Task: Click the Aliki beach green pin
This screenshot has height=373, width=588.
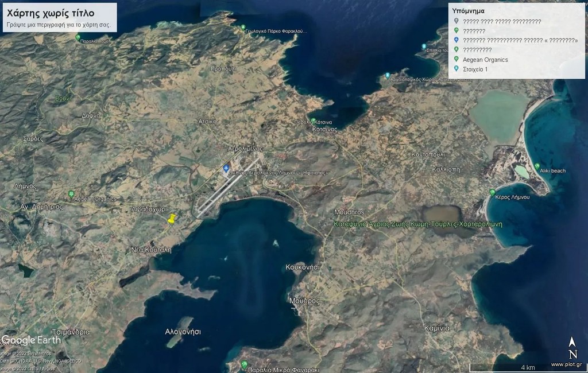Action: [x=537, y=166]
